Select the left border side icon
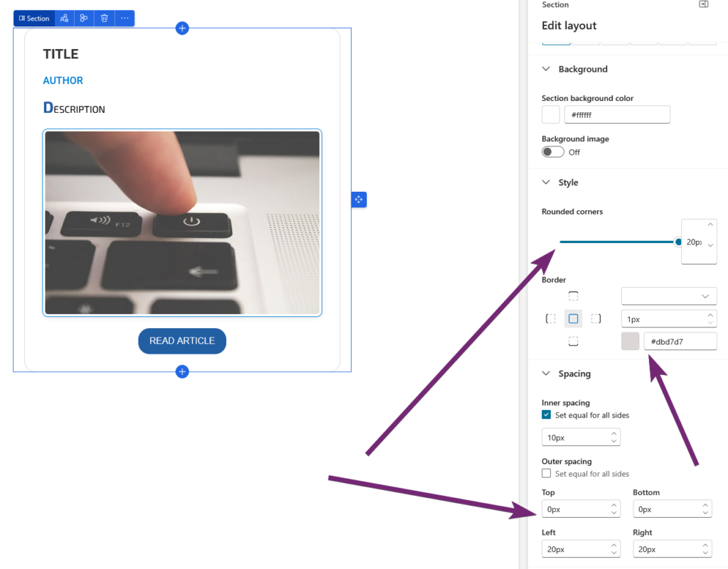 tap(550, 319)
